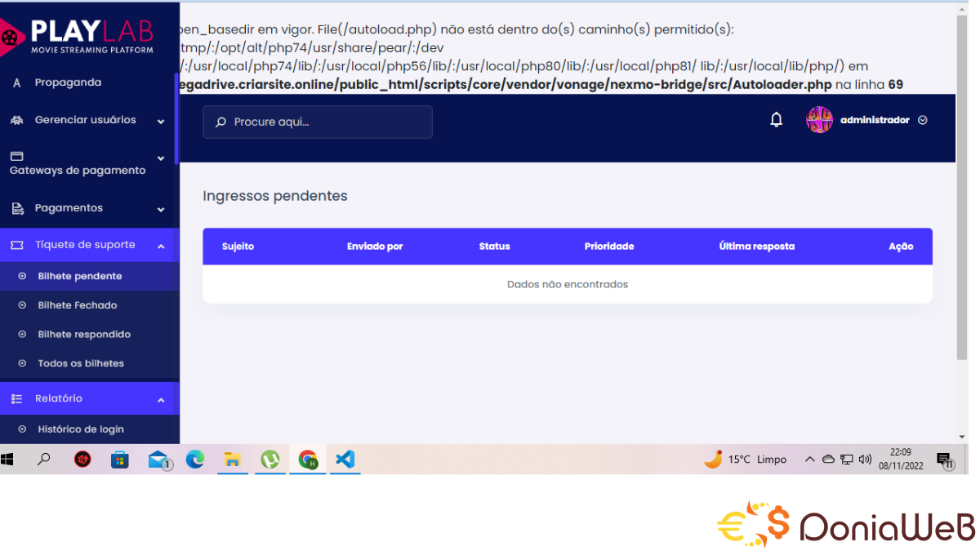
Task: Open Visual Studio Code from taskbar
Action: click(345, 460)
